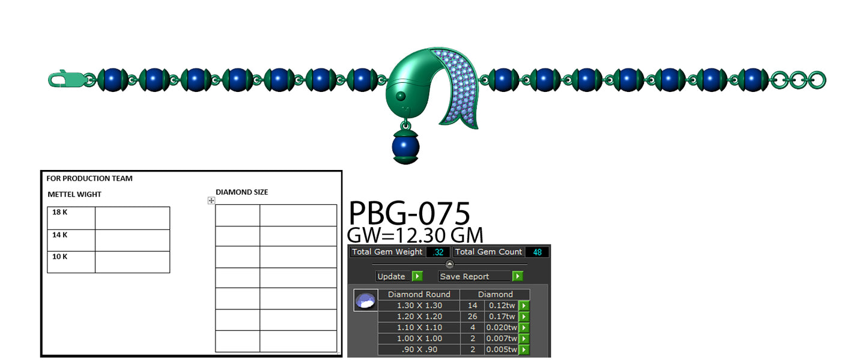
Task: Click the green arrow for the .90 X .90 row
Action: [x=523, y=350]
